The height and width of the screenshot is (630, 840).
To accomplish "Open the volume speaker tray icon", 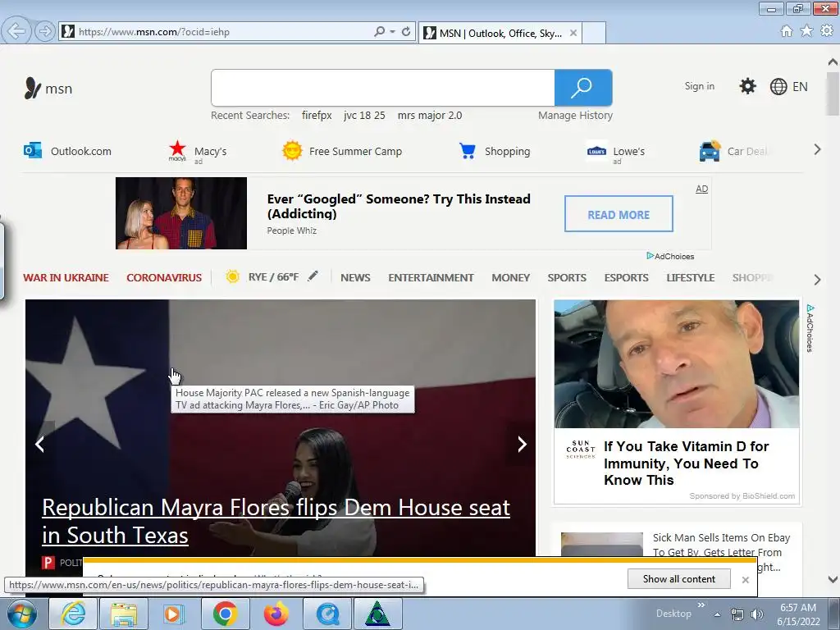I will (x=757, y=614).
